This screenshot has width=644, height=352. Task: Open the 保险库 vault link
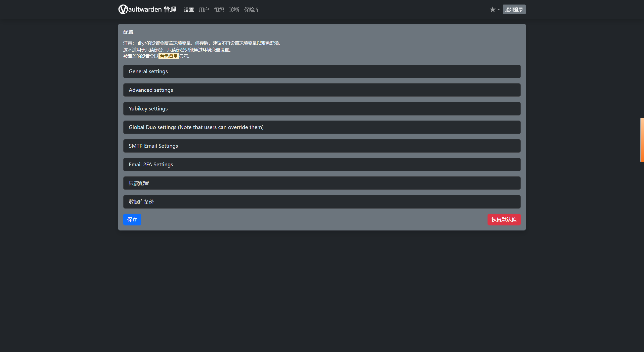pyautogui.click(x=252, y=10)
